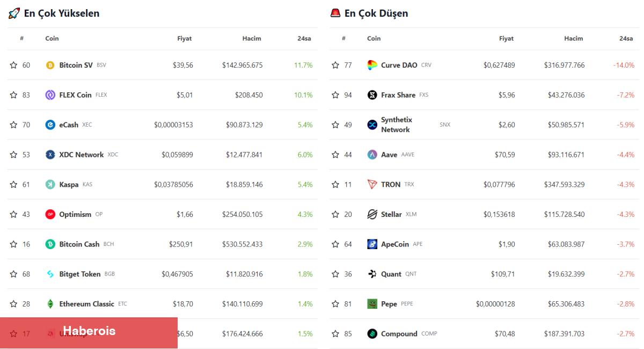
Task: Click the Ethereum Classic logo
Action: 50,304
